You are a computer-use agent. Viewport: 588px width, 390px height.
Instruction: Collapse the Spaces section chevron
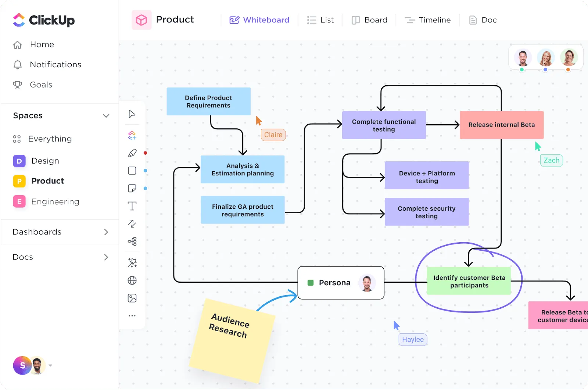pos(106,116)
